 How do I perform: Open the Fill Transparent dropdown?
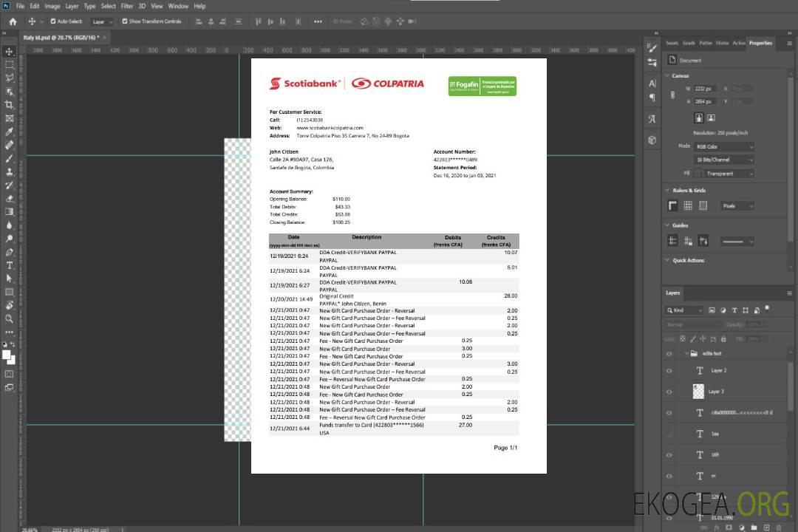point(729,174)
